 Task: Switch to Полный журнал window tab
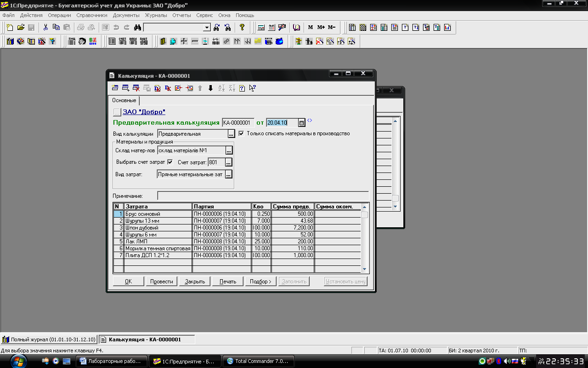tap(49, 339)
